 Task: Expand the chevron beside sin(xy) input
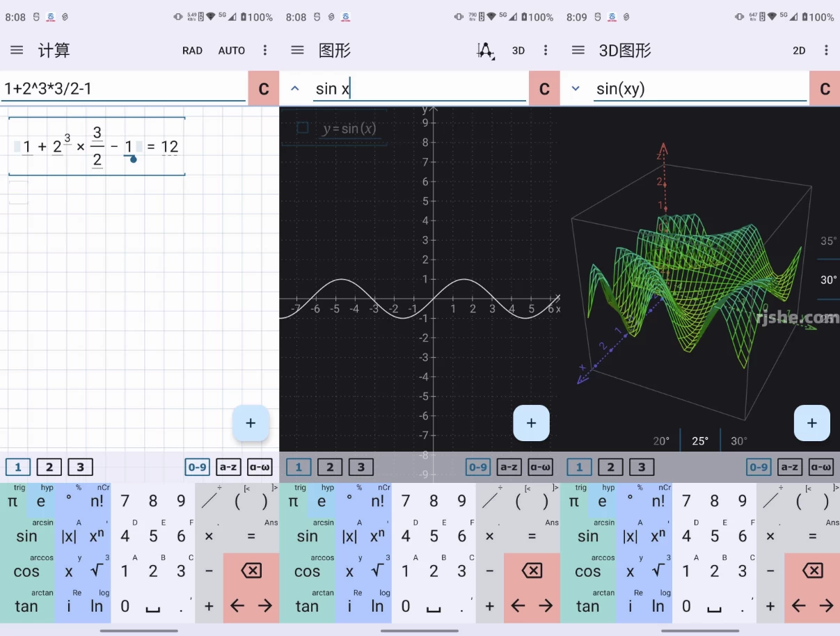(576, 88)
